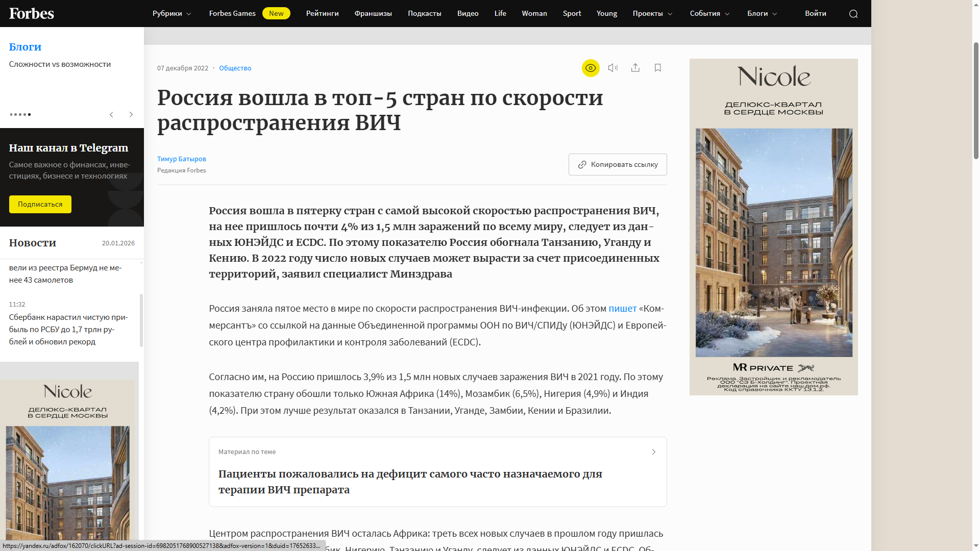Bookmark this article
980x551 pixels.
(x=657, y=68)
